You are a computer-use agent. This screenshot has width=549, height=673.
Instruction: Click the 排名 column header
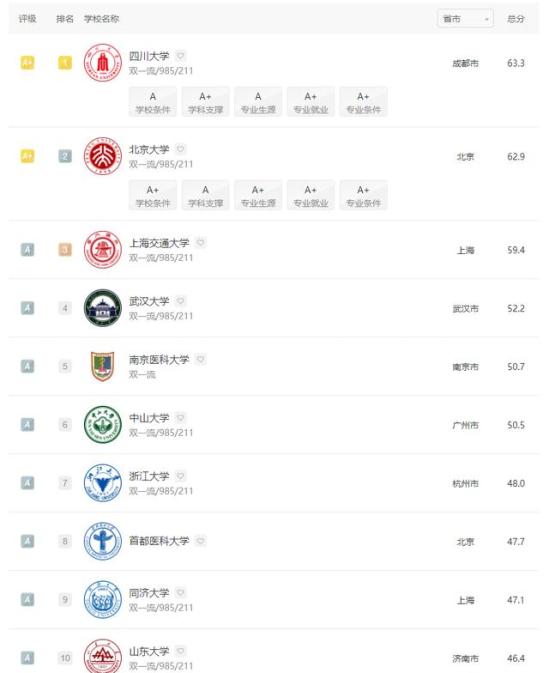click(x=65, y=19)
